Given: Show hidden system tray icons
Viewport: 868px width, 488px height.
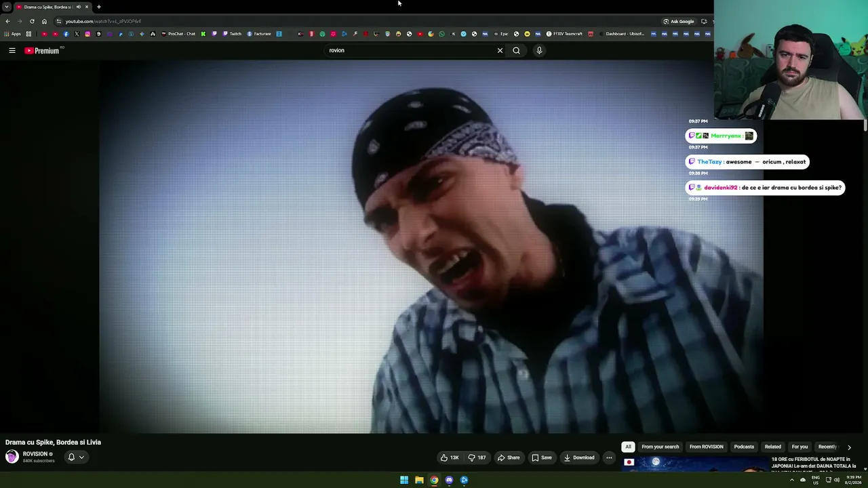Looking at the screenshot, I should point(791,480).
